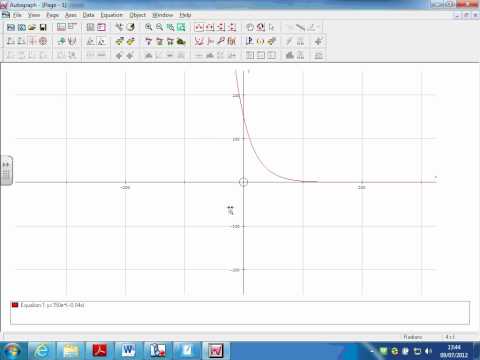480x360 pixels.
Task: Select the pointer arrow tool
Action: point(272,27)
